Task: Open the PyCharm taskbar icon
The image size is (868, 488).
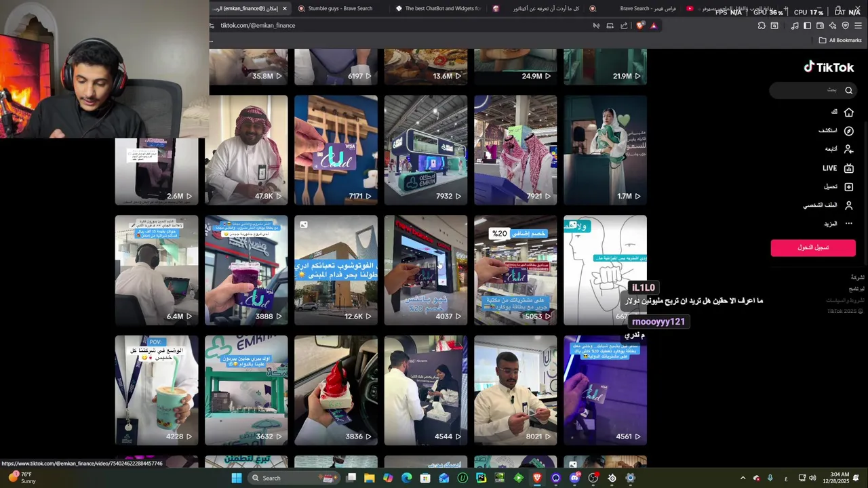Action: (x=481, y=478)
